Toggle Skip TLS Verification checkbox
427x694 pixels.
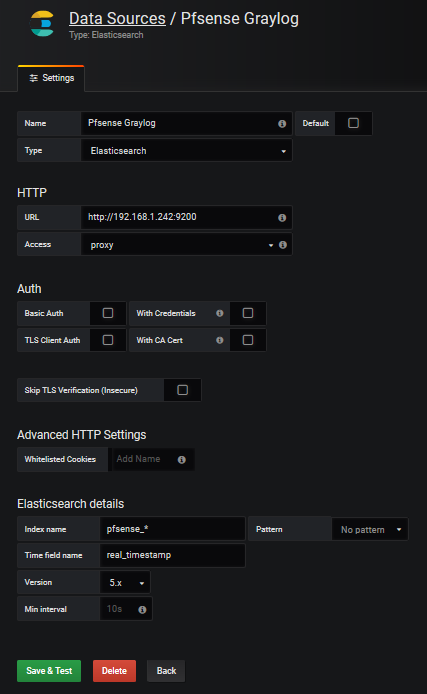(x=182, y=390)
